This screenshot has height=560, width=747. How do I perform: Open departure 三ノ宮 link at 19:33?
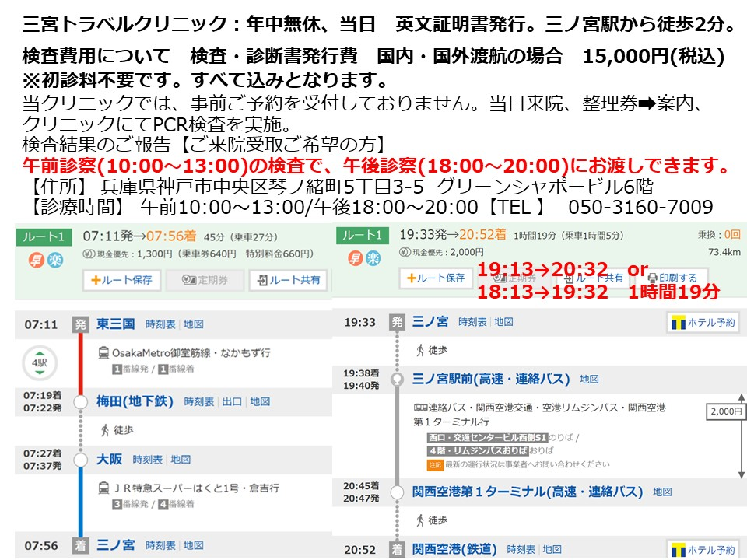(x=430, y=321)
